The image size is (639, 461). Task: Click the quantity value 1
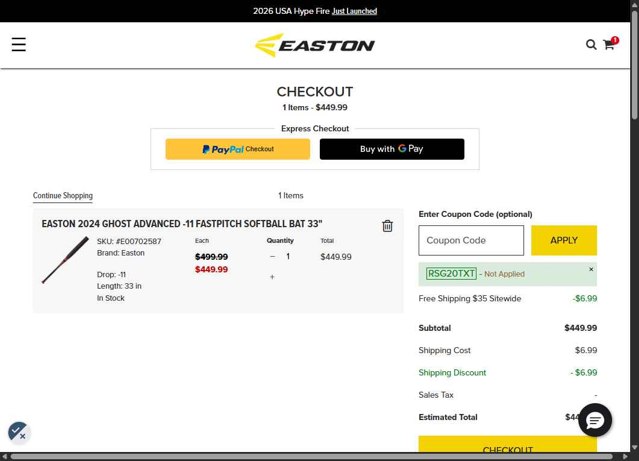[x=288, y=256]
